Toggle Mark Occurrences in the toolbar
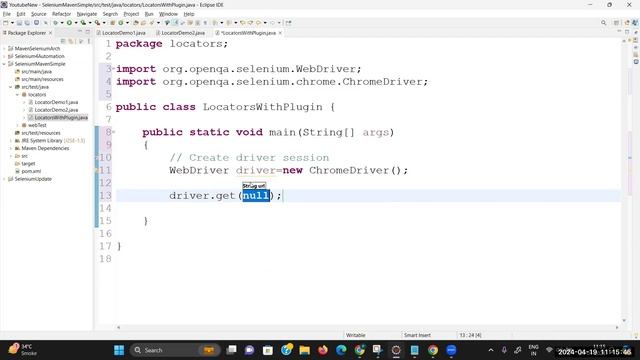 (x=175, y=23)
